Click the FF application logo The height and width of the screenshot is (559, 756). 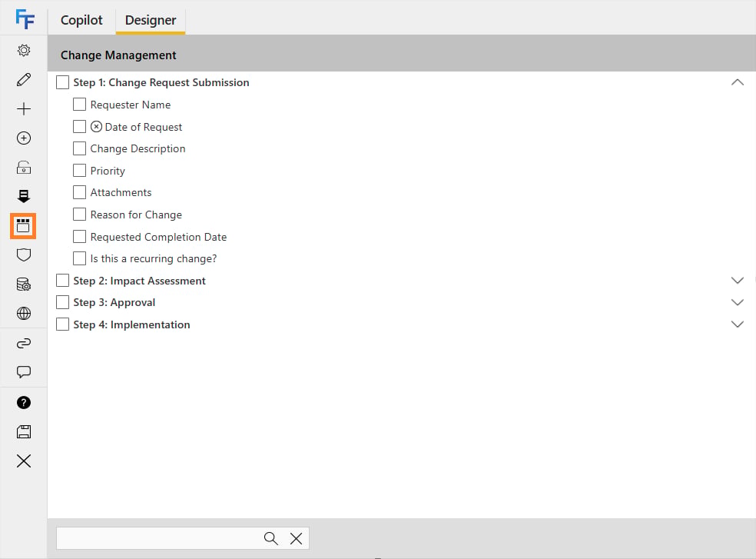pos(25,18)
